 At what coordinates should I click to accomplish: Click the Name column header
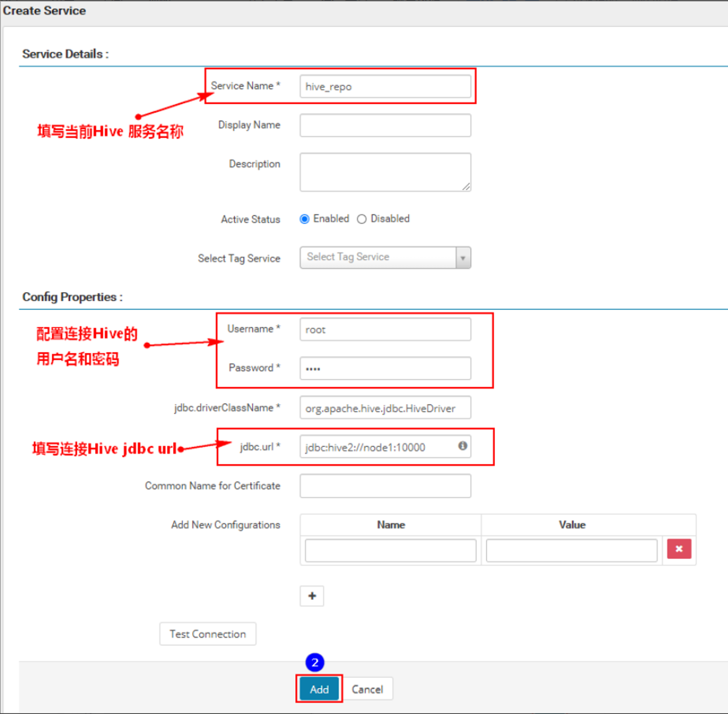391,525
